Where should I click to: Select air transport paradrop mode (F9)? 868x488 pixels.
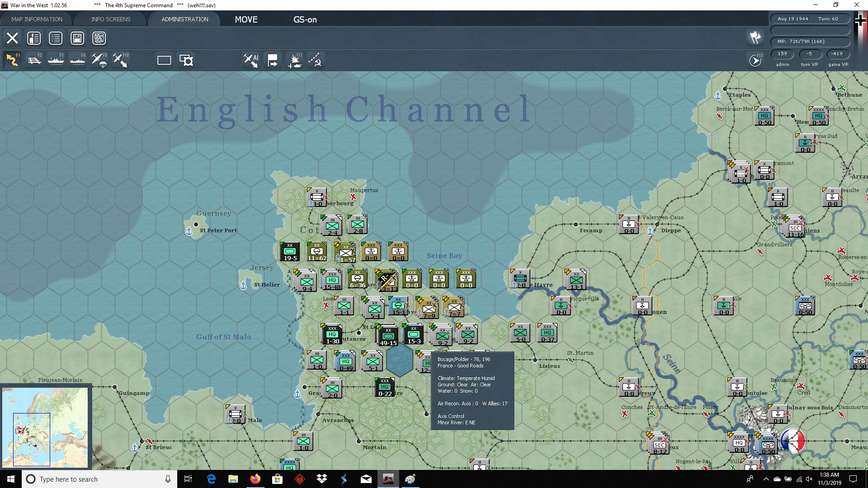(99, 60)
